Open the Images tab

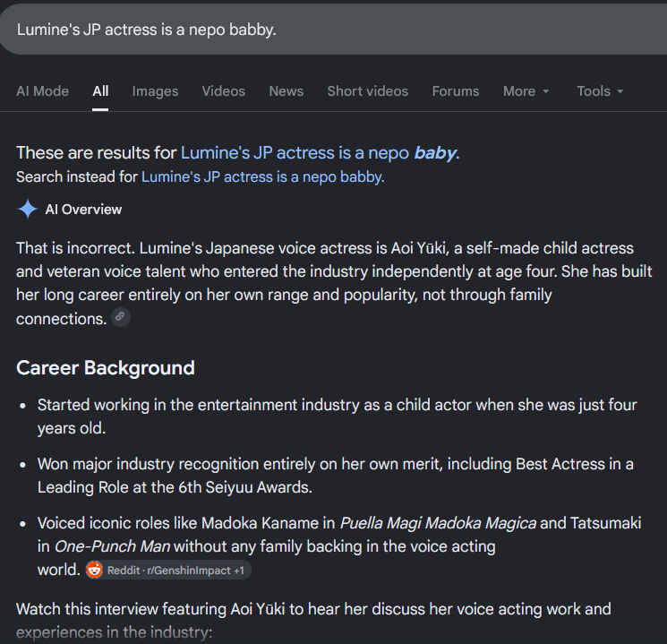(x=155, y=91)
